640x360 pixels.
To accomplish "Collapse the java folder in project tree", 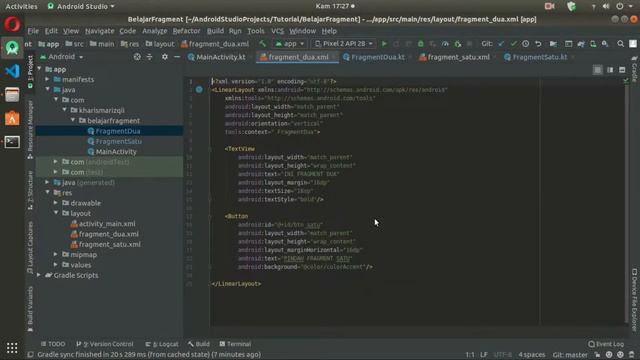I will coord(47,90).
